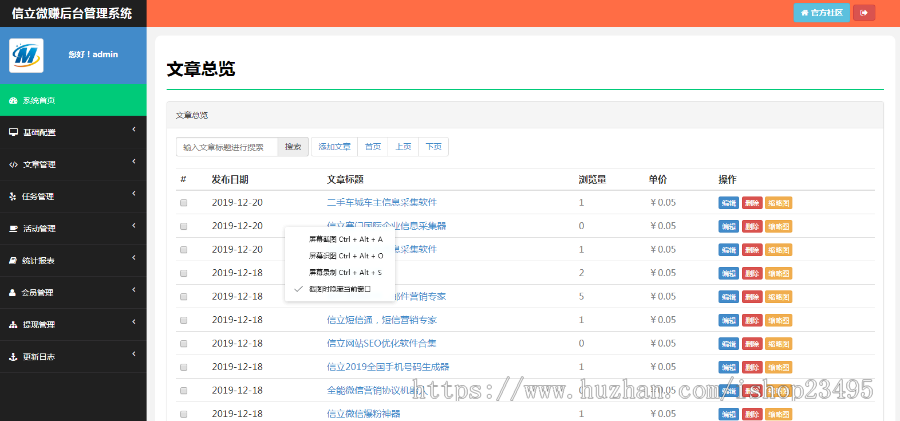Open article link 二手车城车主信息采集软件

coord(382,202)
